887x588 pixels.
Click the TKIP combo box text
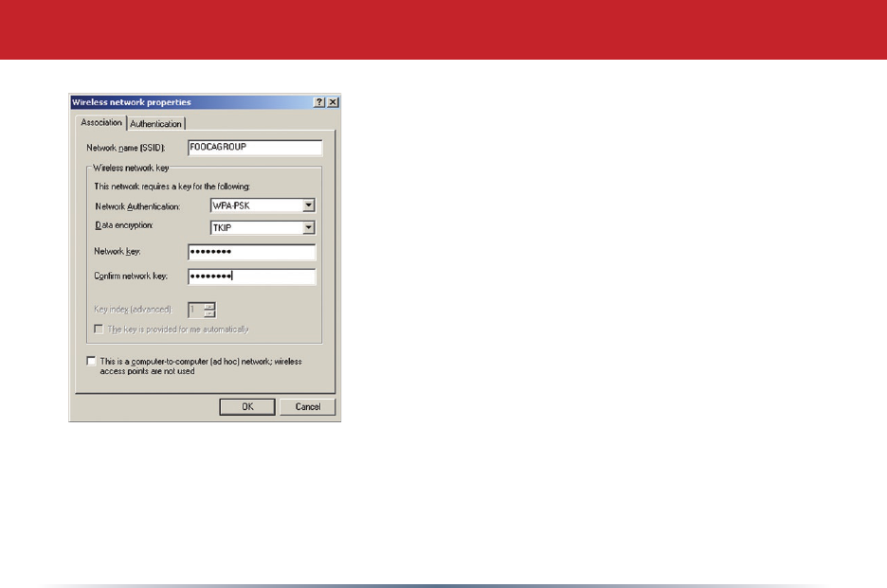click(x=223, y=228)
